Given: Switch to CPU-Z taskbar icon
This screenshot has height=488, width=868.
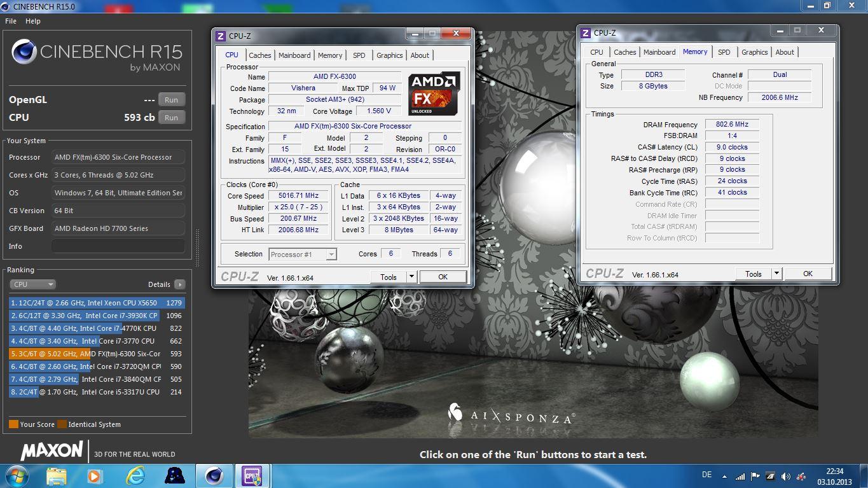Looking at the screenshot, I should (252, 476).
